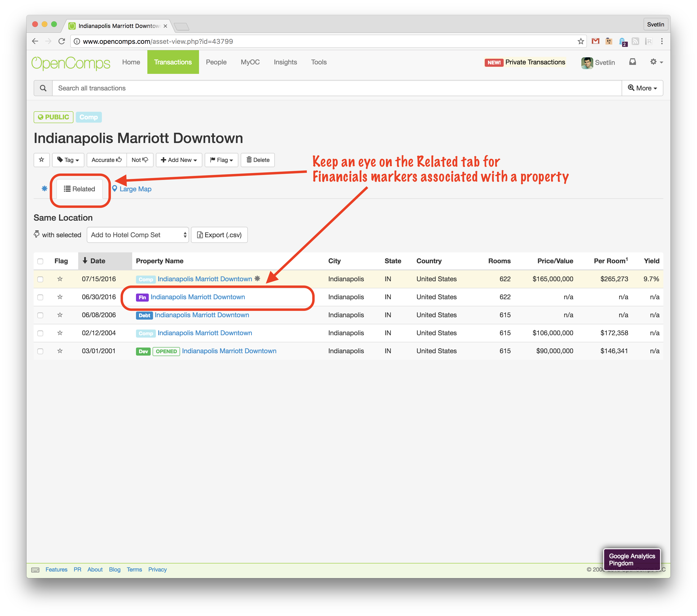Expand the More search options

coord(642,88)
